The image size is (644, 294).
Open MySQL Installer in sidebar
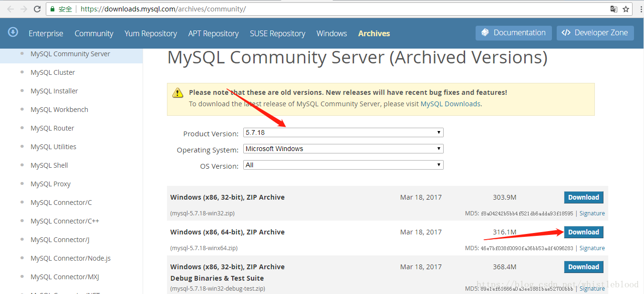pos(54,91)
